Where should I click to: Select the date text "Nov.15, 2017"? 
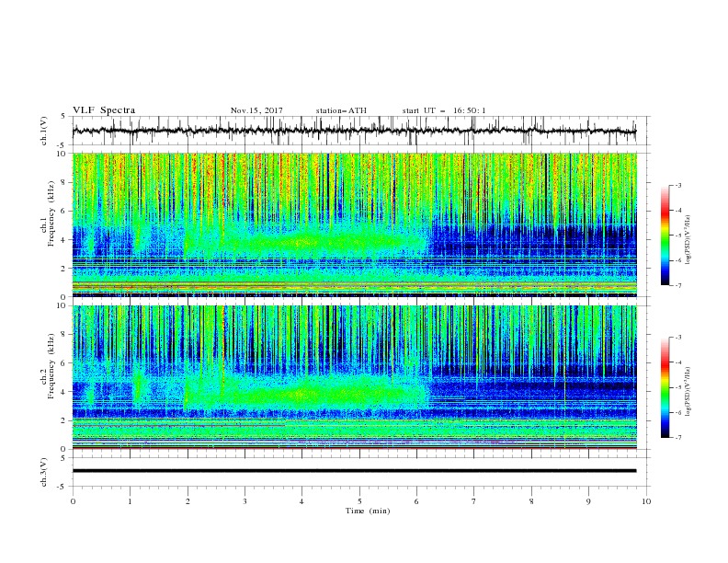click(x=256, y=110)
